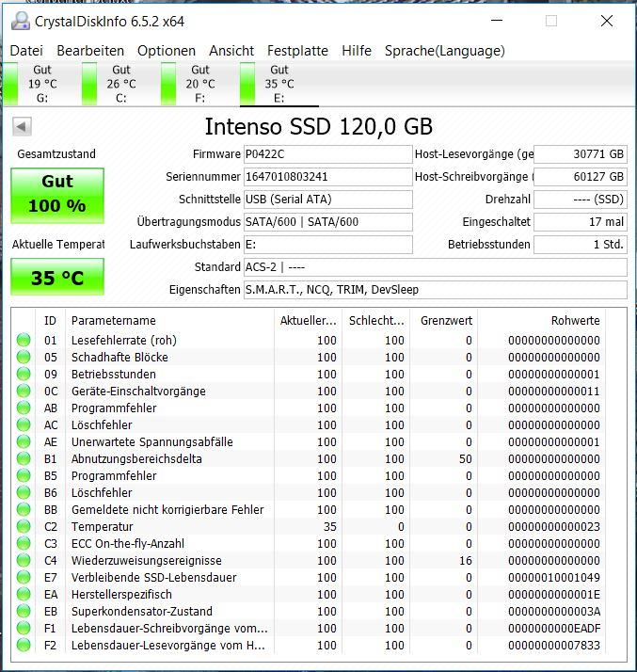Click the Gesamtzustand label
The width and height of the screenshot is (637, 672).
click(x=56, y=153)
